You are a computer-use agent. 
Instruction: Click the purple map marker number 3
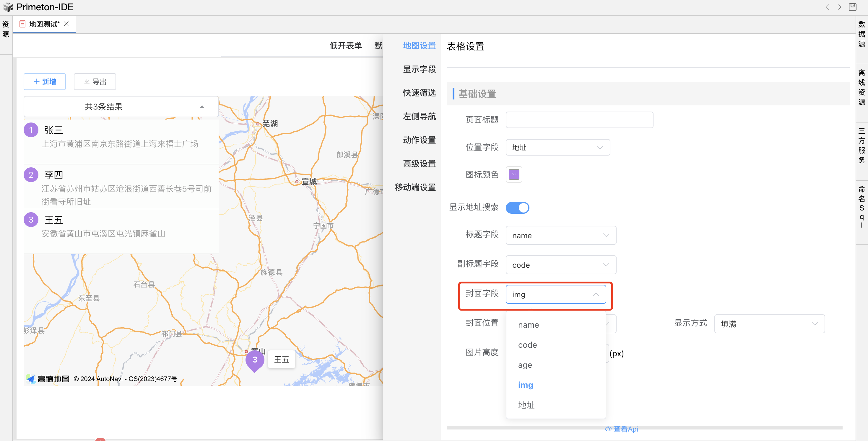pyautogui.click(x=254, y=360)
